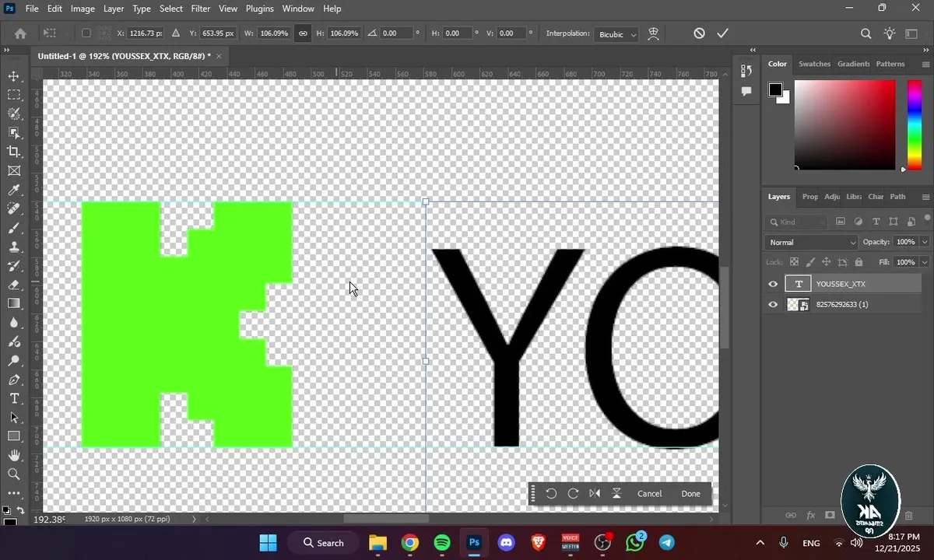Select the Rectangle shape tool
Viewport: 934px width, 560px height.
click(x=14, y=436)
